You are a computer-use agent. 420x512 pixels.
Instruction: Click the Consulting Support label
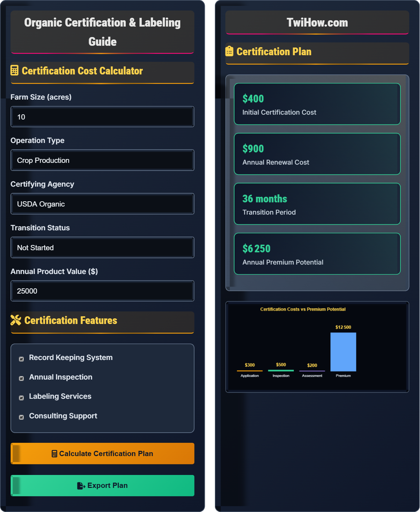tap(63, 416)
